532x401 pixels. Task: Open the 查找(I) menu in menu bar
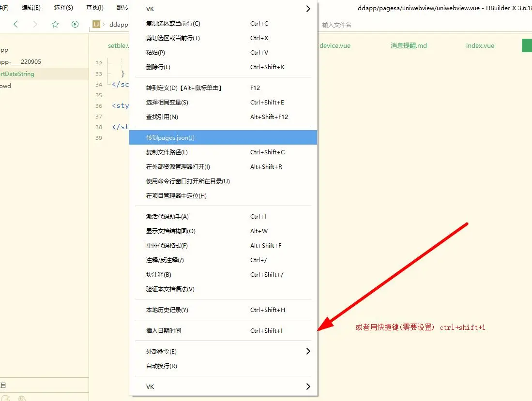tap(94, 8)
